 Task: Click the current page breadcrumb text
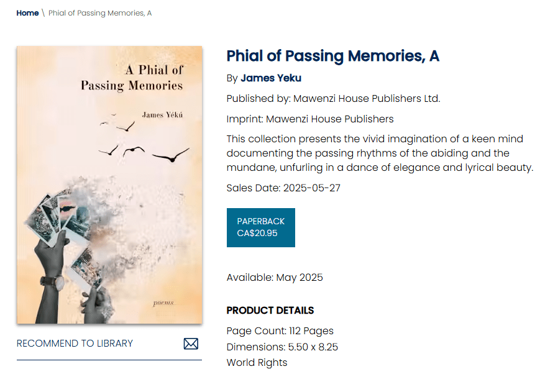(100, 13)
